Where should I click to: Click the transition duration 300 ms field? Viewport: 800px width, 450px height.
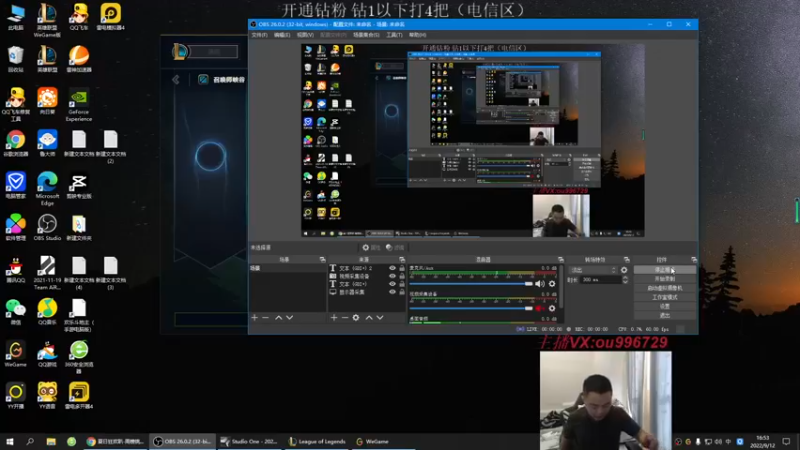click(601, 280)
